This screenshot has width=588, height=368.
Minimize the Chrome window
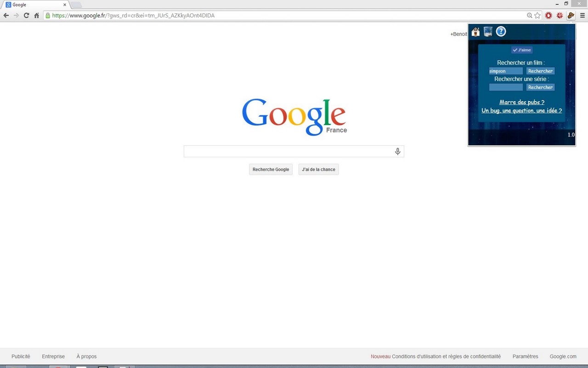tap(557, 4)
